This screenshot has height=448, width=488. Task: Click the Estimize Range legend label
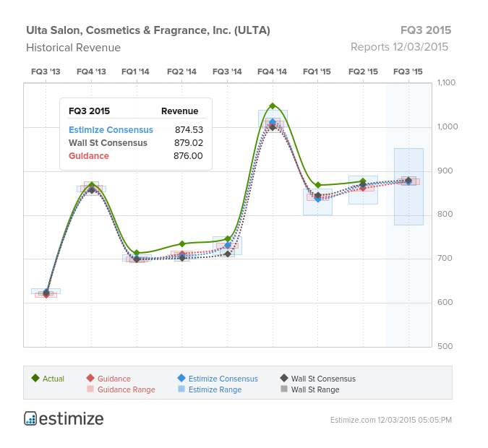click(215, 389)
